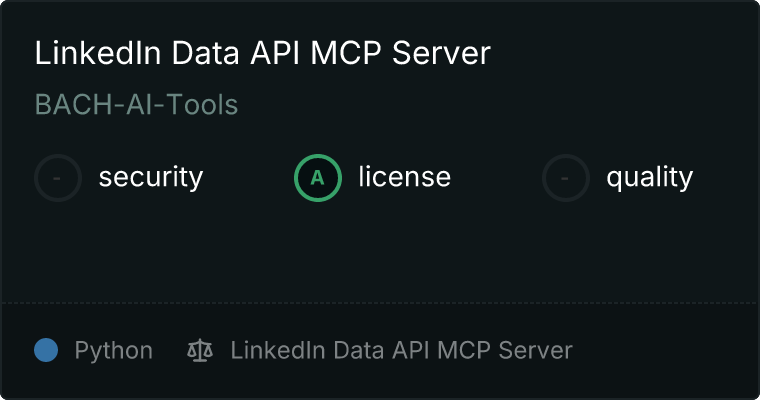Click blank footer area right of license name

tap(660, 351)
